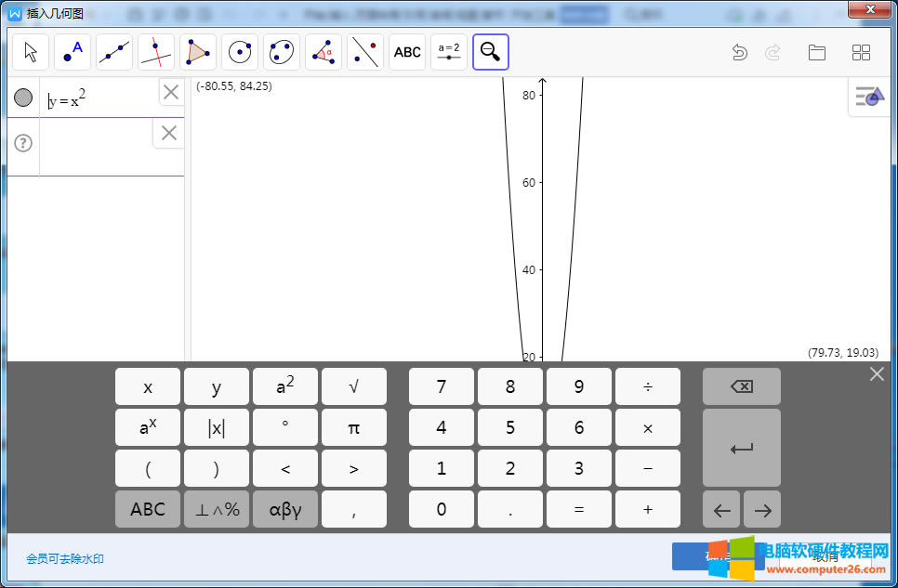Select the Perpendicular line tool
Image resolution: width=898 pixels, height=588 pixels.
156,53
